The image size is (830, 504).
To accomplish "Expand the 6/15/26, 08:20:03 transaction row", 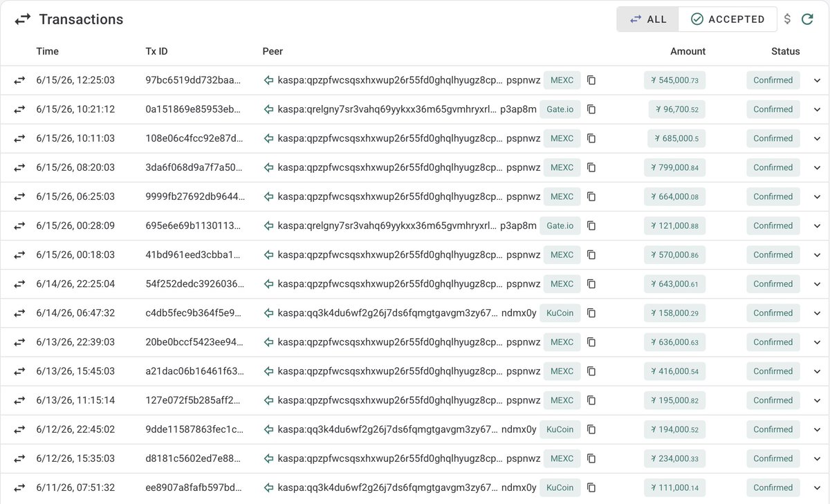I will point(817,167).
